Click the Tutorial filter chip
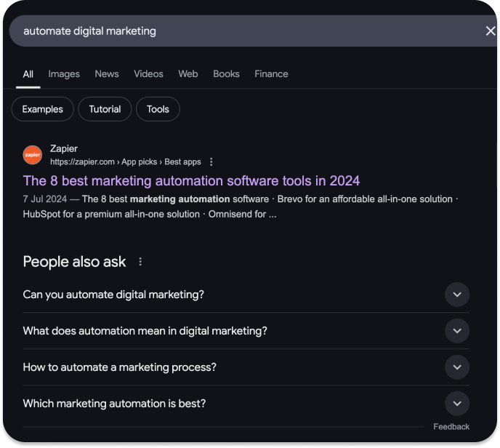This screenshot has width=500, height=448. (105, 109)
